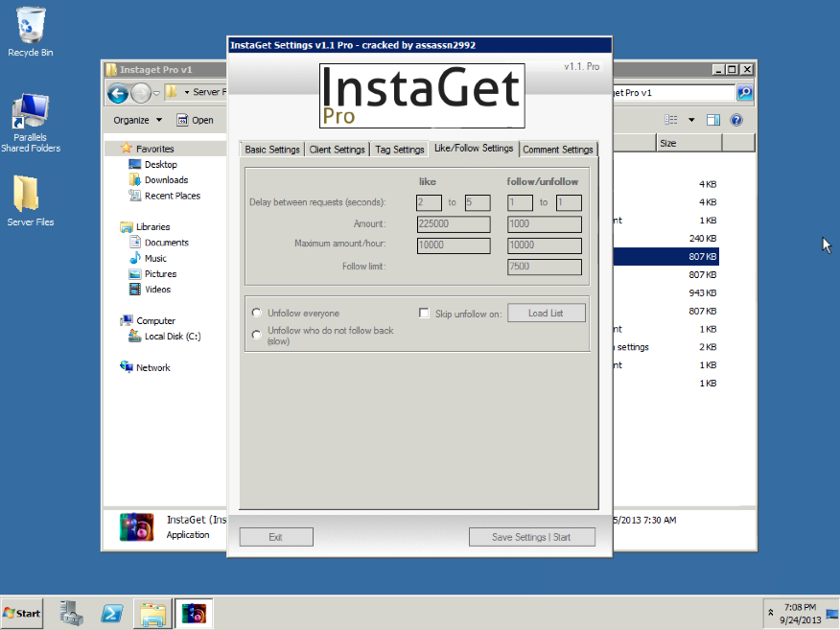The width and height of the screenshot is (840, 630).
Task: Switch to the Basic Settings tab
Action: [x=272, y=150]
